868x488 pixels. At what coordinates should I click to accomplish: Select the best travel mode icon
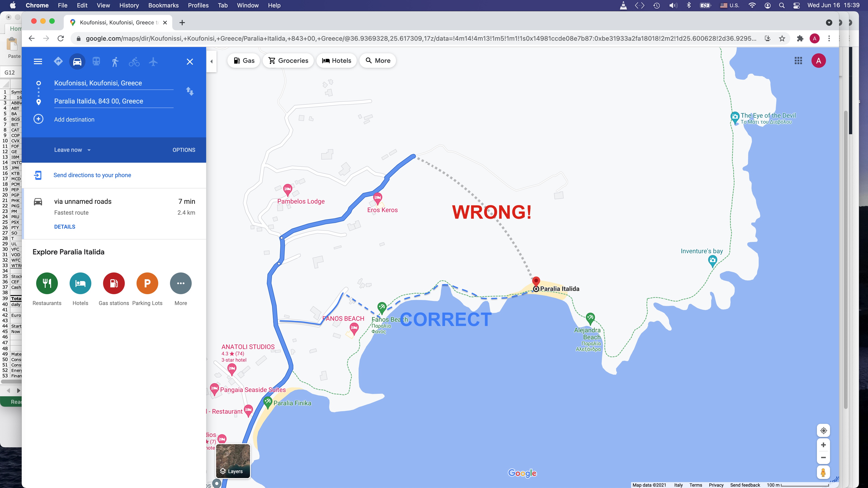58,62
